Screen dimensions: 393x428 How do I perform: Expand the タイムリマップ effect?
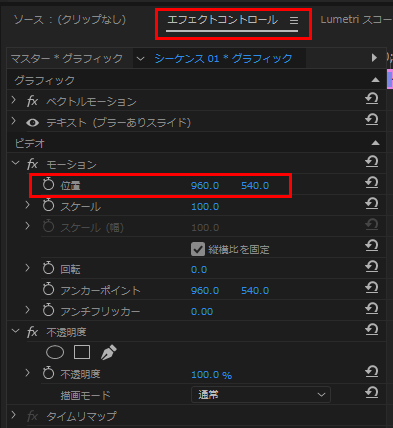[x=14, y=415]
